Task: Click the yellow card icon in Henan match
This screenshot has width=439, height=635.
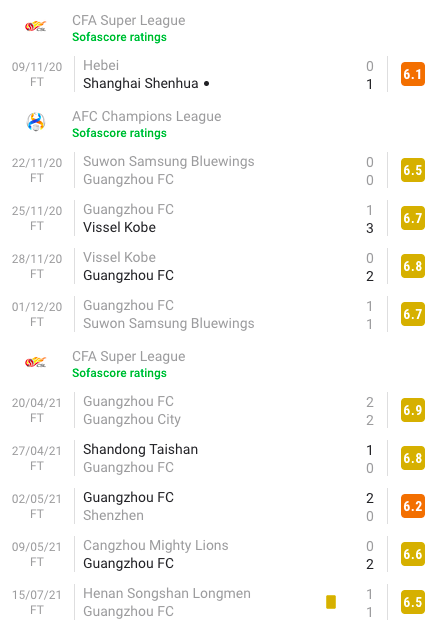Action: 331,602
